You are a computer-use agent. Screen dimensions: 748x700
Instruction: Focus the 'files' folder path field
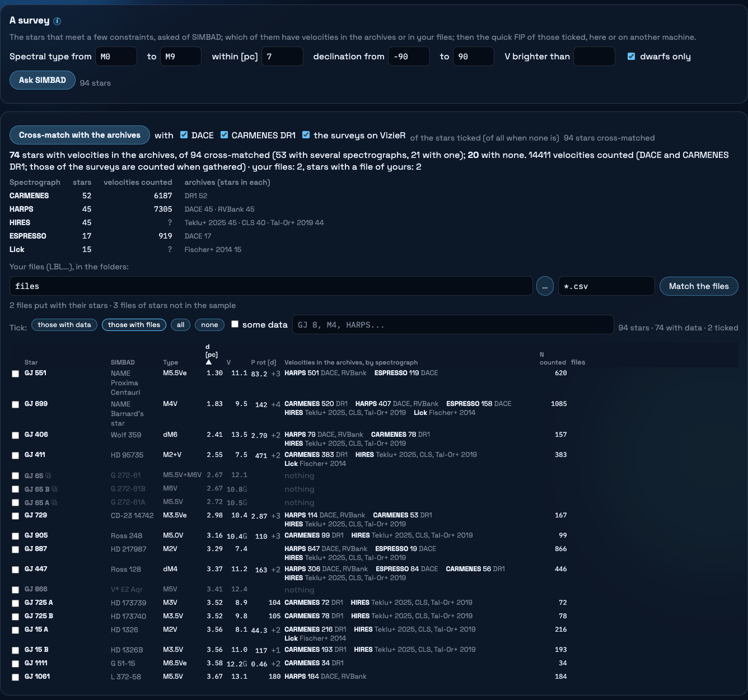coord(271,286)
